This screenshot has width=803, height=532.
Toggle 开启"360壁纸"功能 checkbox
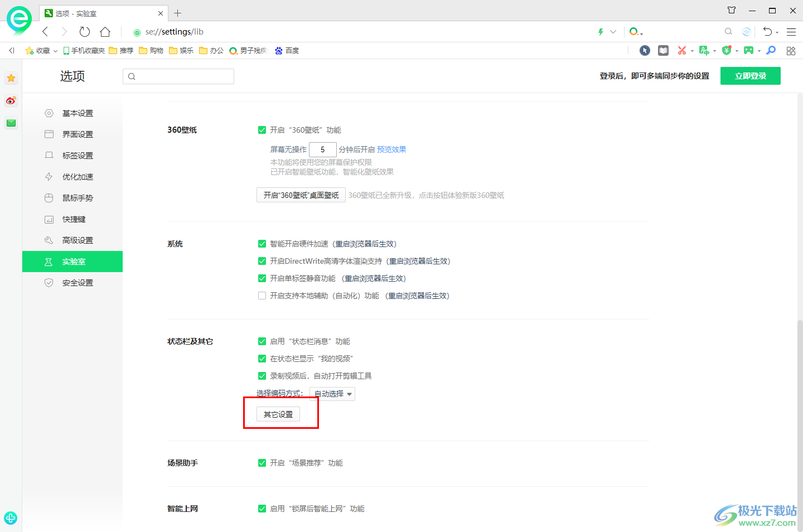pyautogui.click(x=262, y=130)
